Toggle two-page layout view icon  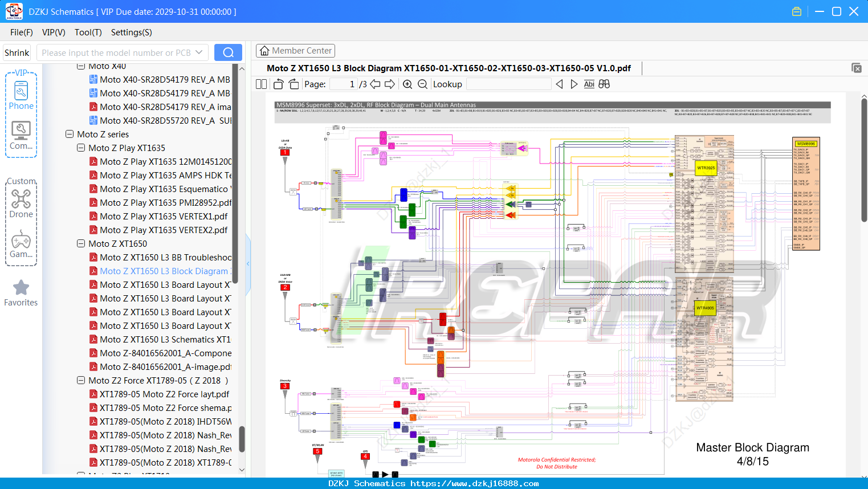coord(262,84)
